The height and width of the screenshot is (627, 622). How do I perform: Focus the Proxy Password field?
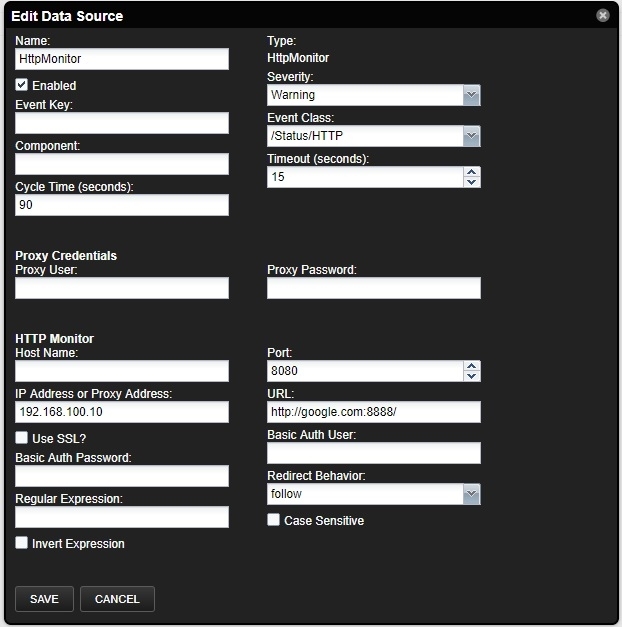tap(374, 288)
